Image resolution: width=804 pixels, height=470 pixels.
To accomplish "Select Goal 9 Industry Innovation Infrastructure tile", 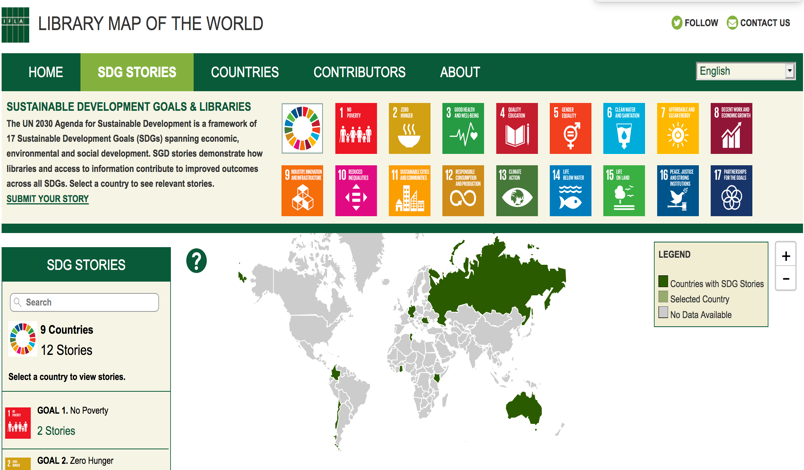I will tap(302, 190).
